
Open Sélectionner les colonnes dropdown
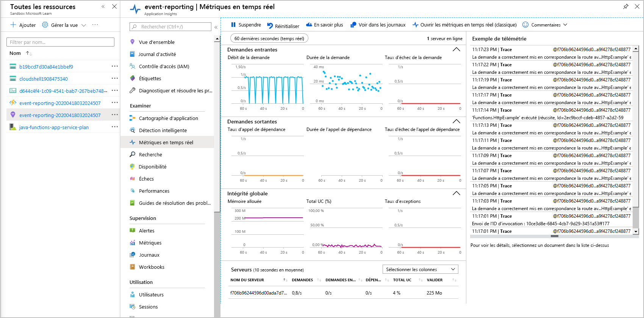click(420, 269)
